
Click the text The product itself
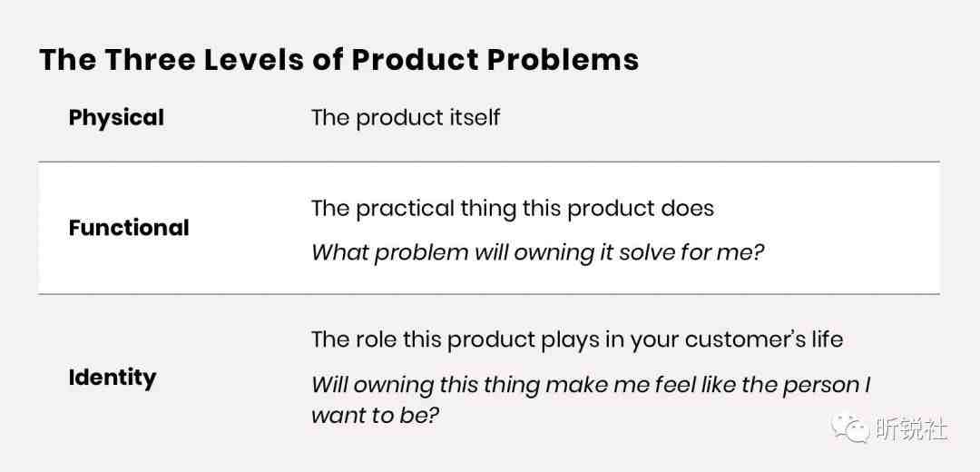(406, 117)
